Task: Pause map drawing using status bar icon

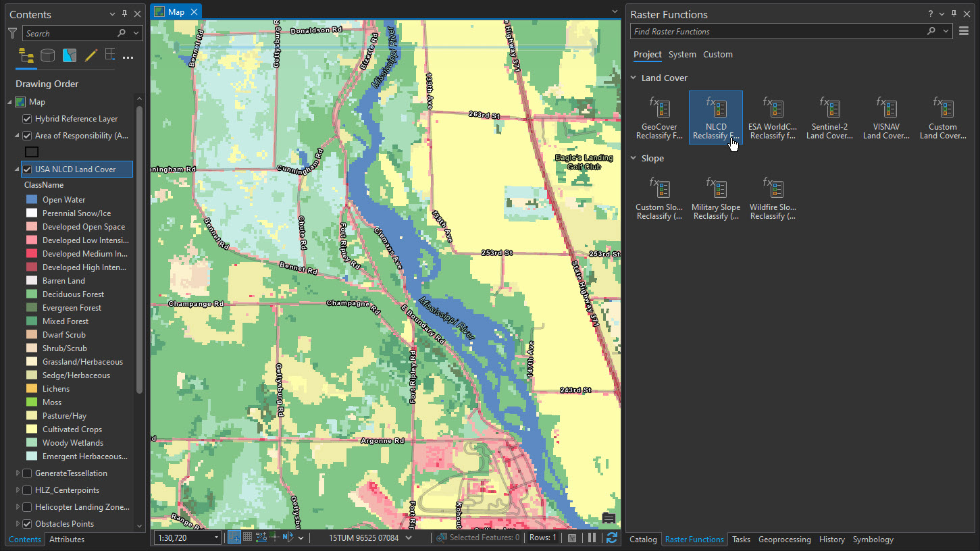Action: click(x=592, y=537)
